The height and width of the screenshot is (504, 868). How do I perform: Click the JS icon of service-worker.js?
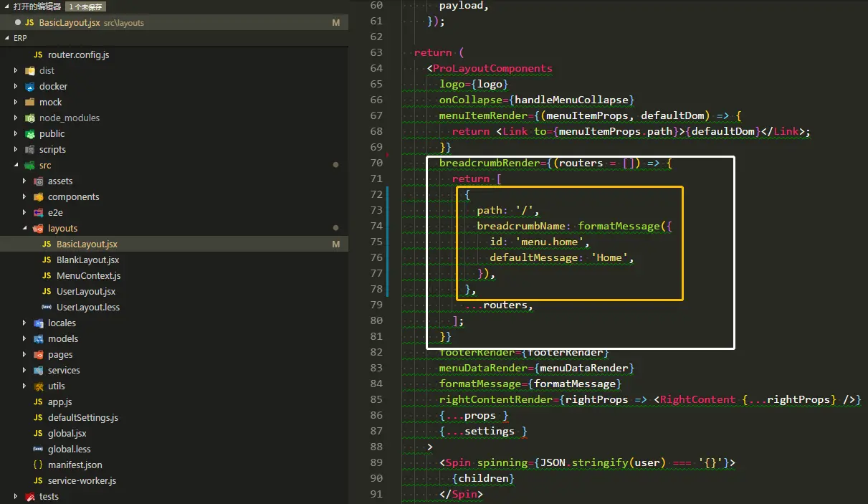coord(38,480)
